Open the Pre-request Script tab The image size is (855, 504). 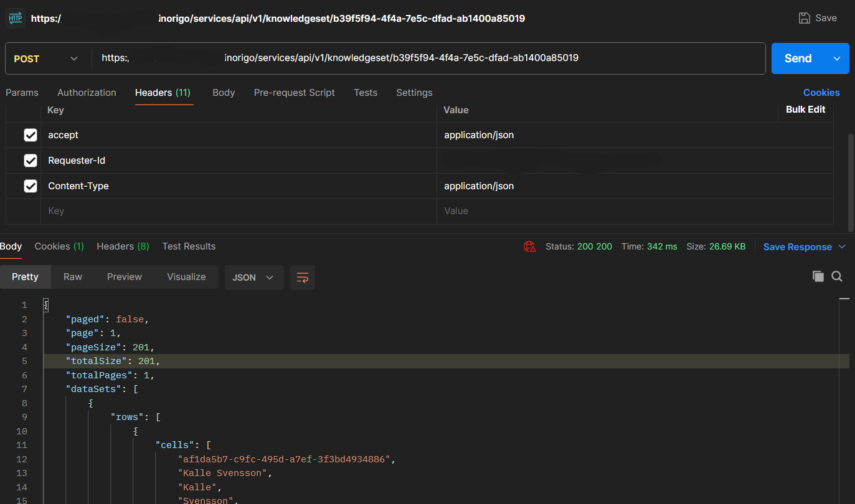point(294,93)
